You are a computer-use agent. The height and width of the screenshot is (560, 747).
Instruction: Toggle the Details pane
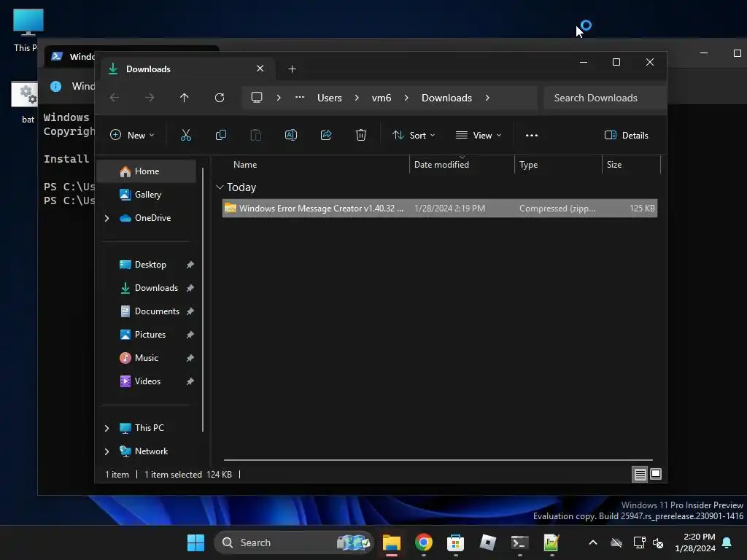(627, 135)
